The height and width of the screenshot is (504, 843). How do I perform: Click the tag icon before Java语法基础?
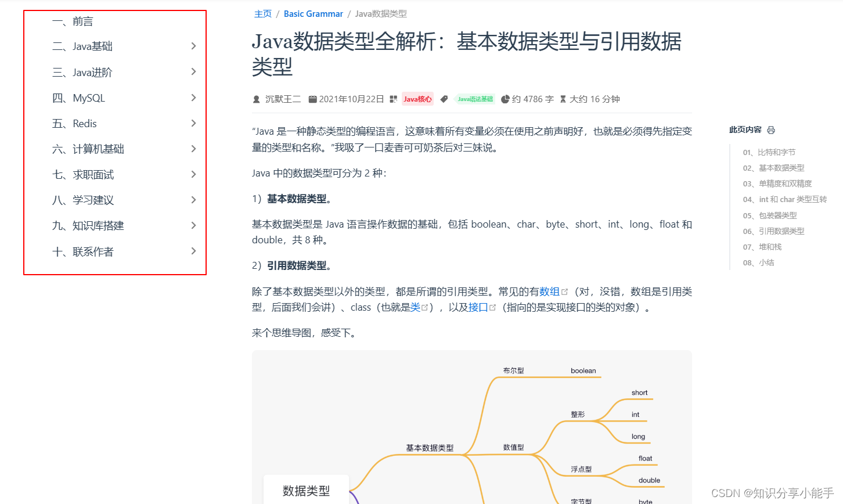click(x=444, y=99)
